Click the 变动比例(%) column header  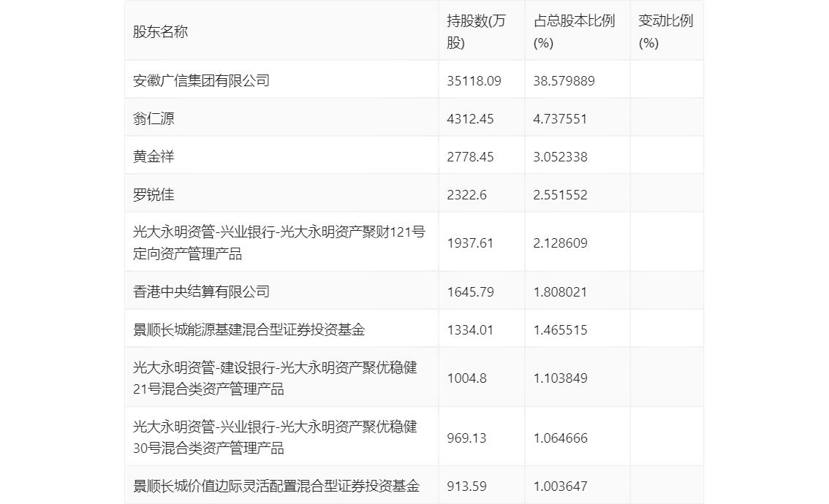[666, 31]
